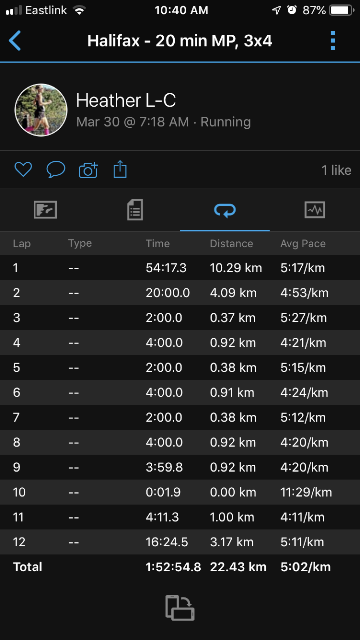360x640 pixels.
Task: View who liked via 1 like
Action: pos(336,170)
